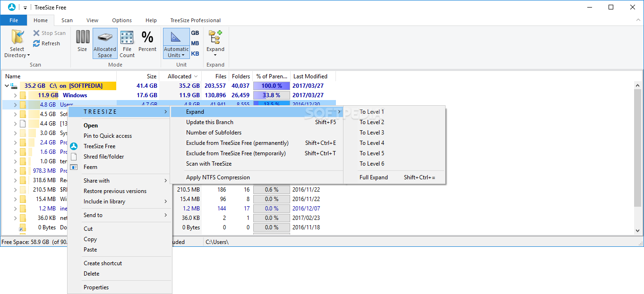Click Stop Scan in the ribbon
The height and width of the screenshot is (294, 644).
49,33
